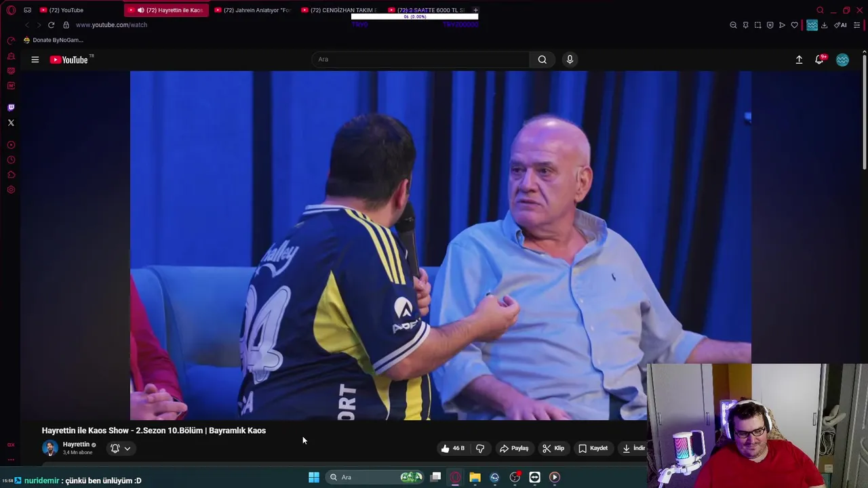The height and width of the screenshot is (488, 868).
Task: Switch to the Jahrein Anlatıyor tab
Action: pos(252,10)
